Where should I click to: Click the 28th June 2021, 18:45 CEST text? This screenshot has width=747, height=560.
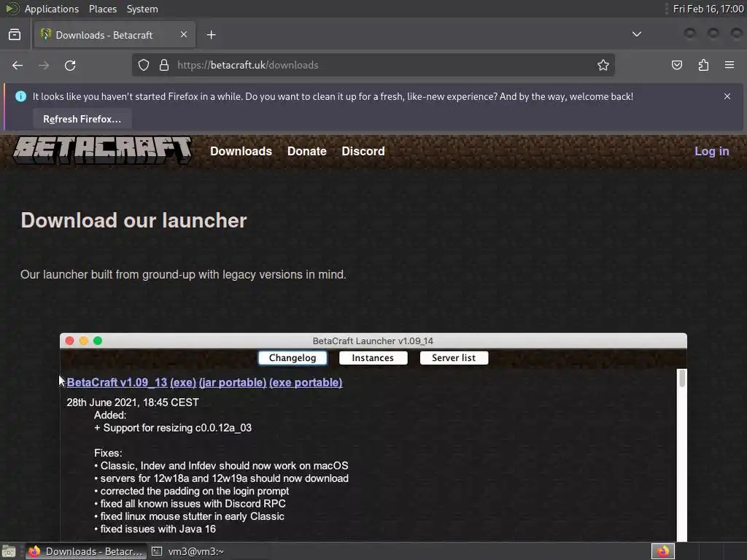tap(133, 402)
